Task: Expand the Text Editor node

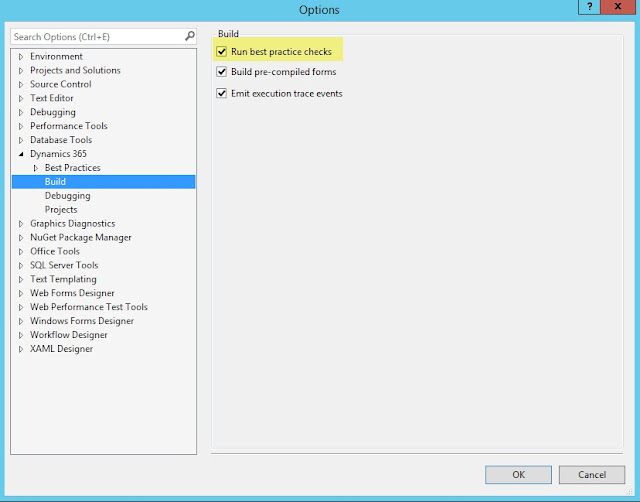Action: pyautogui.click(x=21, y=98)
